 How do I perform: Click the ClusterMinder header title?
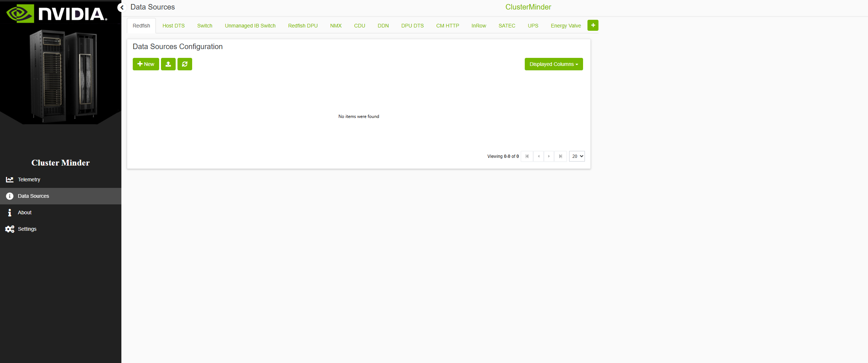(528, 7)
